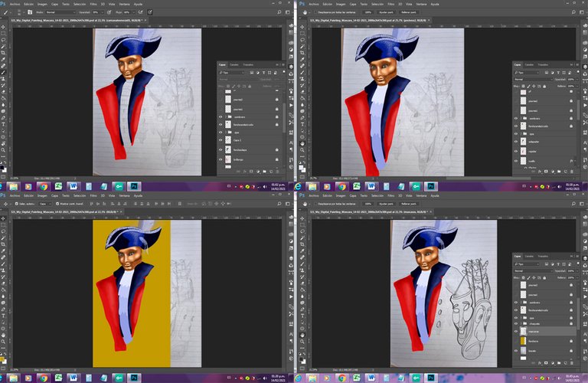Viewport: 588px width, 383px height.
Task: Open Capa dropdown in bottom-left window options bar
Action: (45, 204)
